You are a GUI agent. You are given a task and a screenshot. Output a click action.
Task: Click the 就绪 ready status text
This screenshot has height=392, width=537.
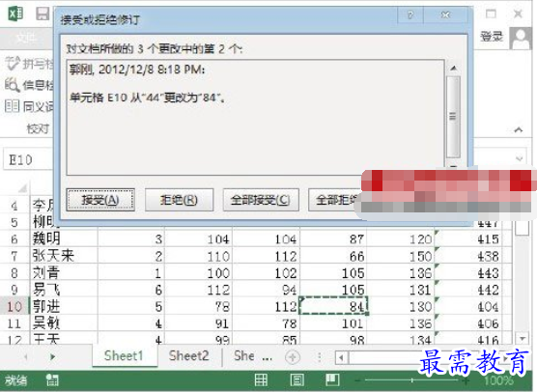(16, 380)
